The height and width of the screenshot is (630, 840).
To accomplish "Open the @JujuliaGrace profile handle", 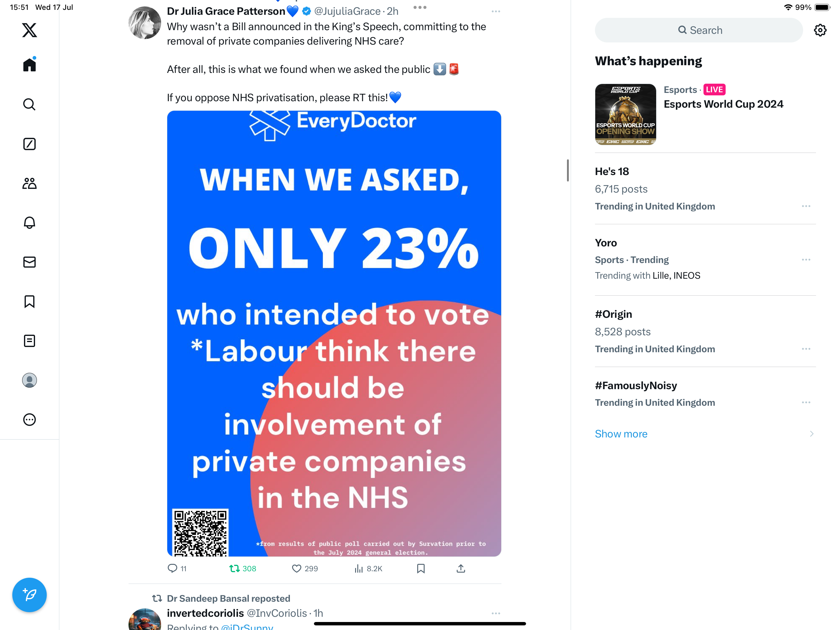I will click(347, 11).
